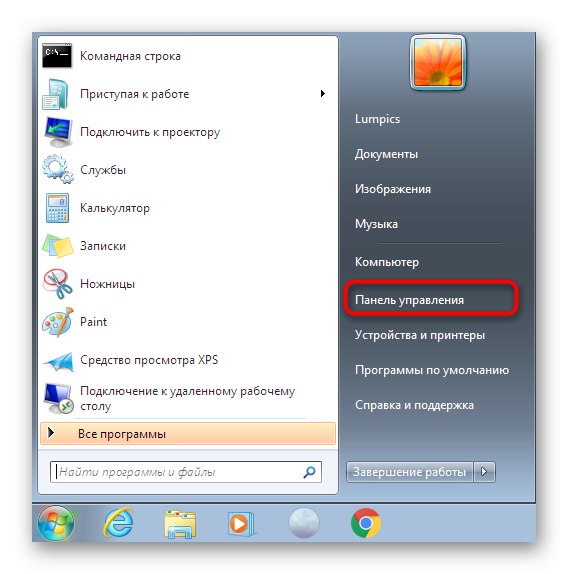This screenshot has height=574, width=568.
Task: Open the Записки sticky notes icon
Action: [57, 246]
